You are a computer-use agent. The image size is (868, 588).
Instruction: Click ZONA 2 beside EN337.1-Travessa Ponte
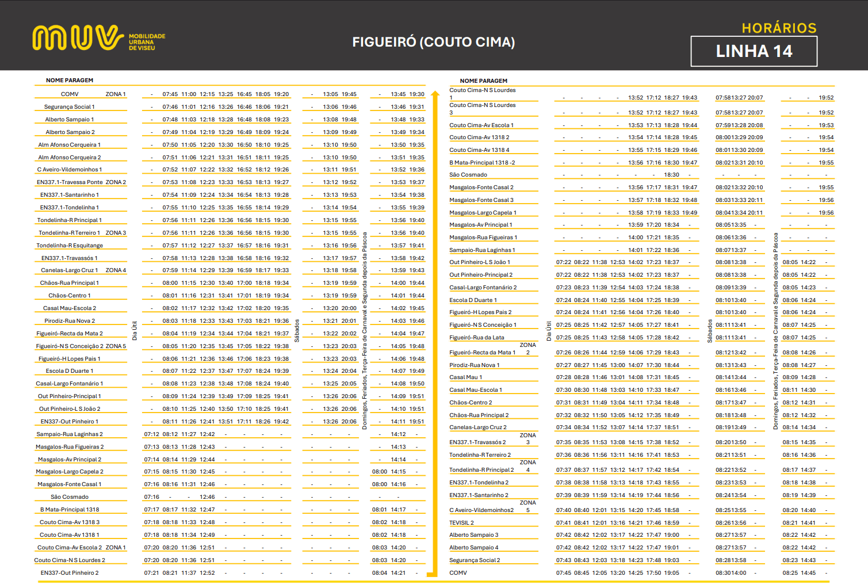(116, 182)
